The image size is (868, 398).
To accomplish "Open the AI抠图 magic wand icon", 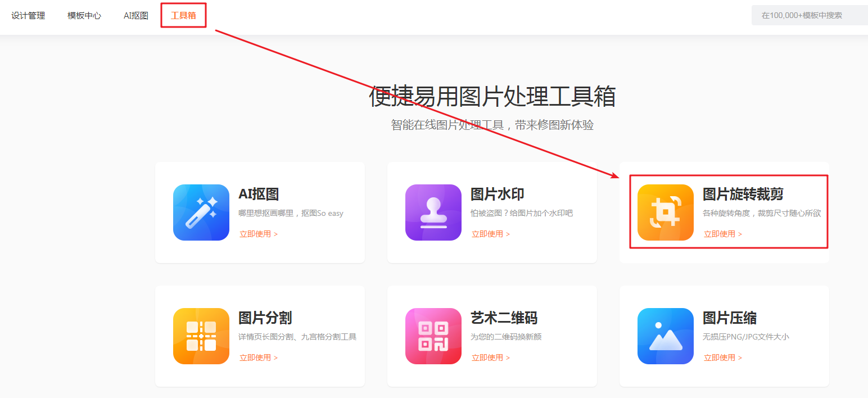I will click(201, 212).
